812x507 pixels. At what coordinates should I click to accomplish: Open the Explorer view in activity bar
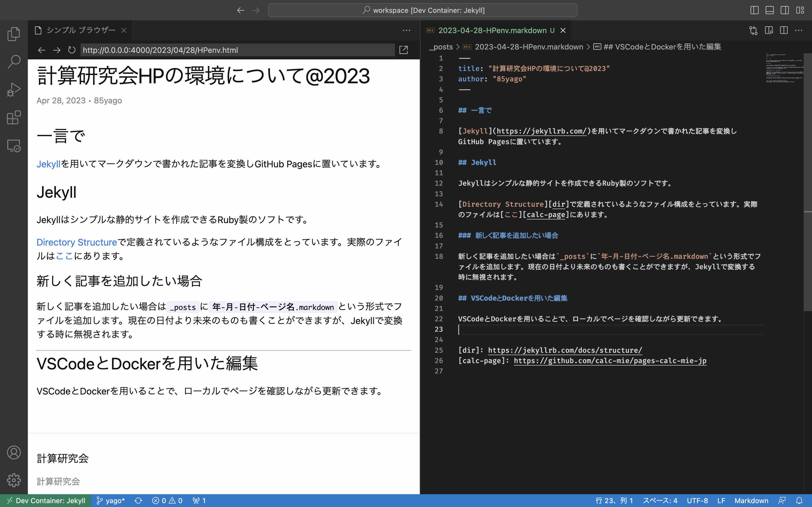[14, 34]
